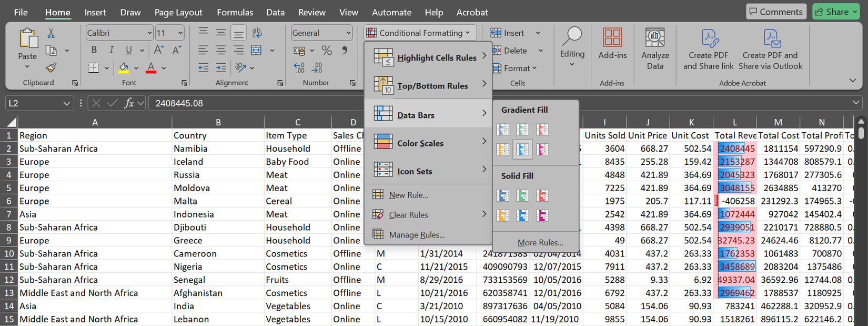Toggle bottom align for cell text
This screenshot has width=868, height=326.
pos(238,33)
